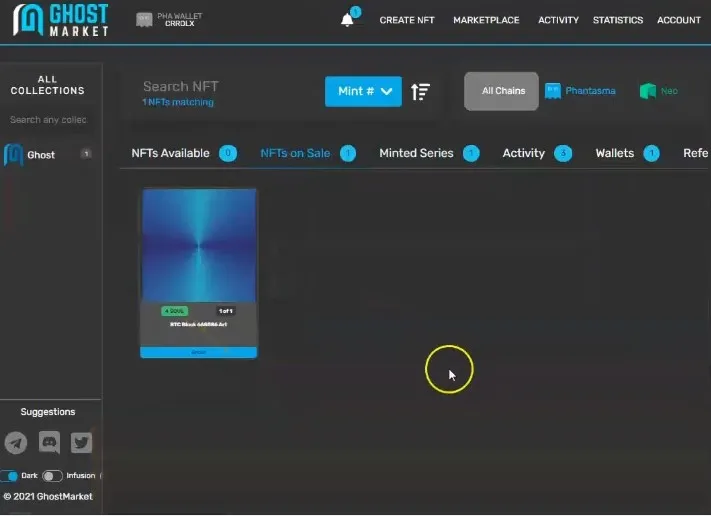Click the Suggestions link in sidebar

pos(48,412)
